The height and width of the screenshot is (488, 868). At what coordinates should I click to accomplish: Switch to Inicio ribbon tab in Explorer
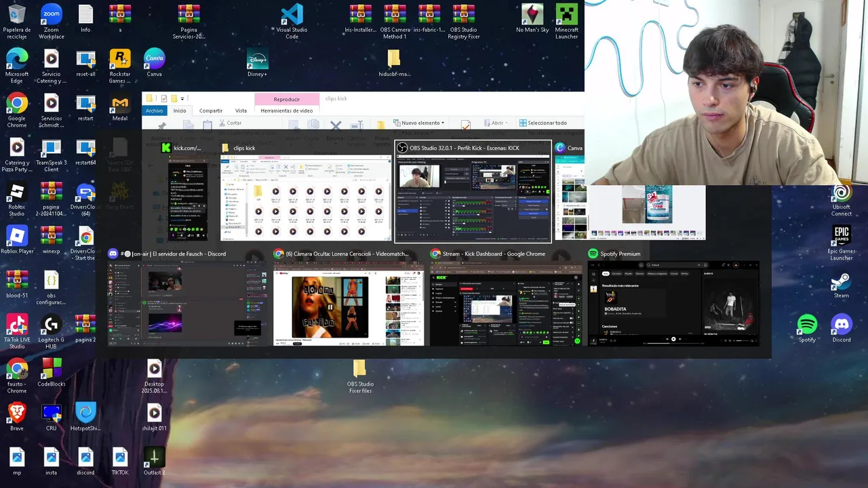180,110
